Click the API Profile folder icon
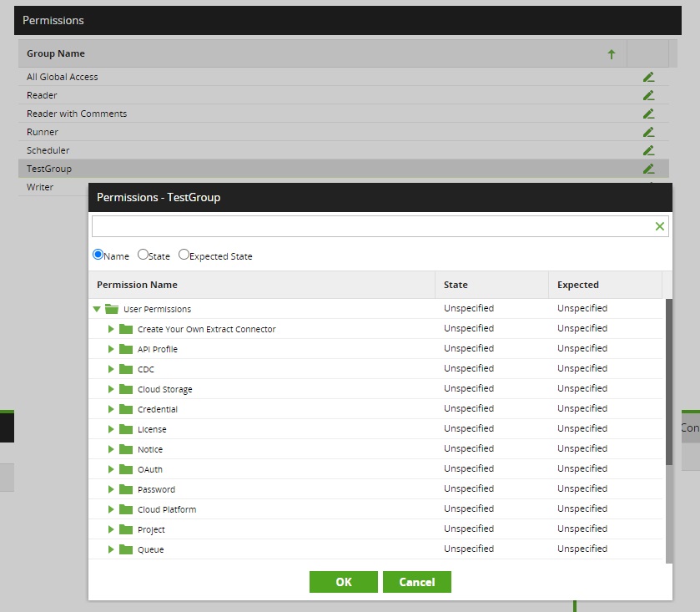The width and height of the screenshot is (700, 612). click(x=126, y=349)
